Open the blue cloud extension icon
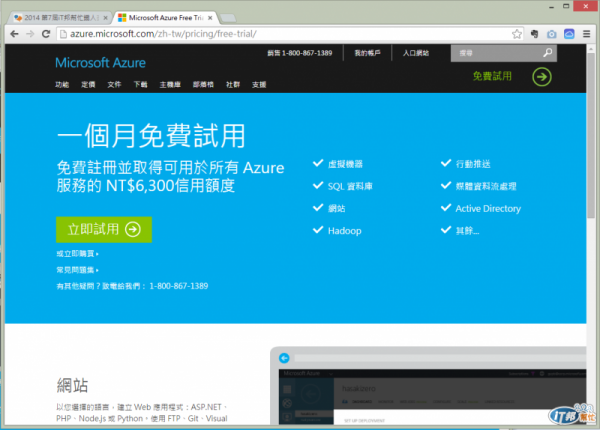The image size is (600, 430). click(569, 34)
